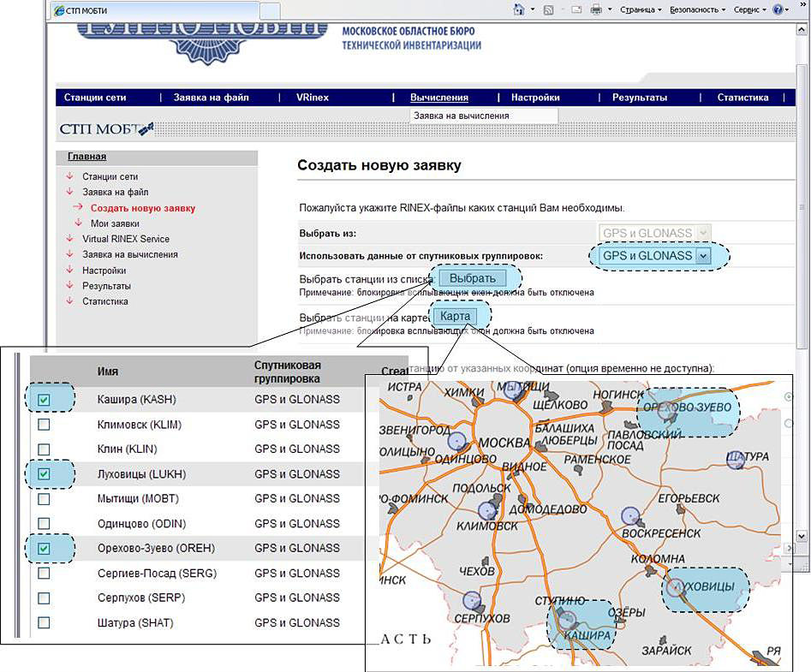Click the Воскресенск station marker on map

coord(630,515)
